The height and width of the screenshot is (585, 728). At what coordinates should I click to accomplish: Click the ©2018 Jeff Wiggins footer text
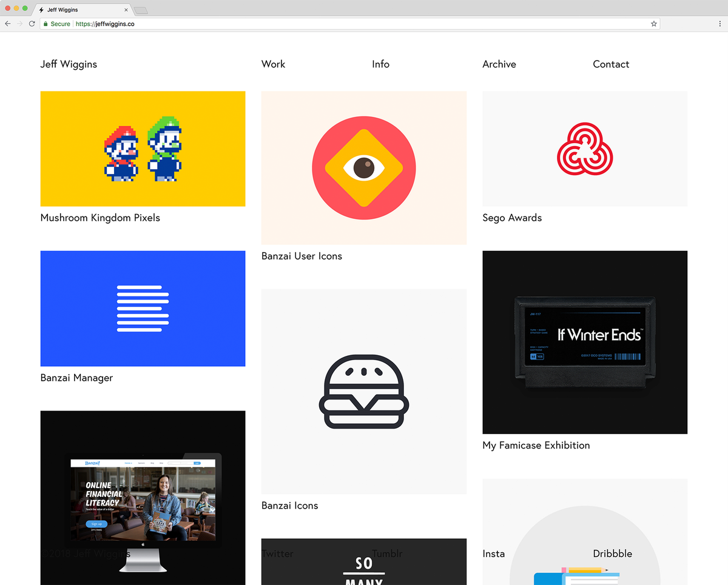[85, 553]
